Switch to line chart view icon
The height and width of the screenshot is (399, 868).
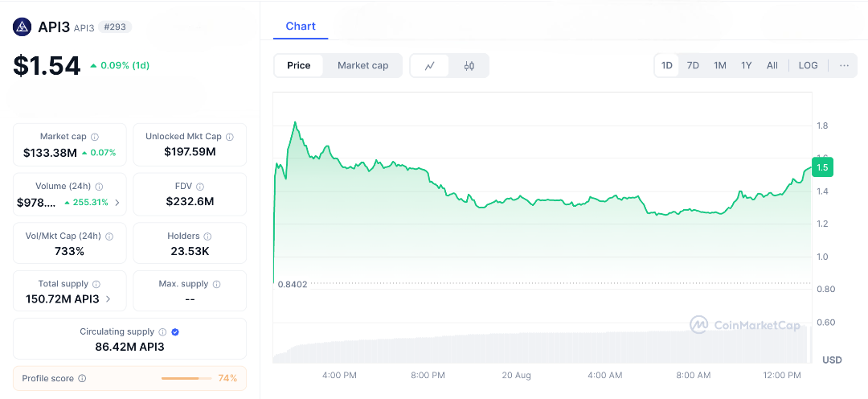tap(429, 66)
